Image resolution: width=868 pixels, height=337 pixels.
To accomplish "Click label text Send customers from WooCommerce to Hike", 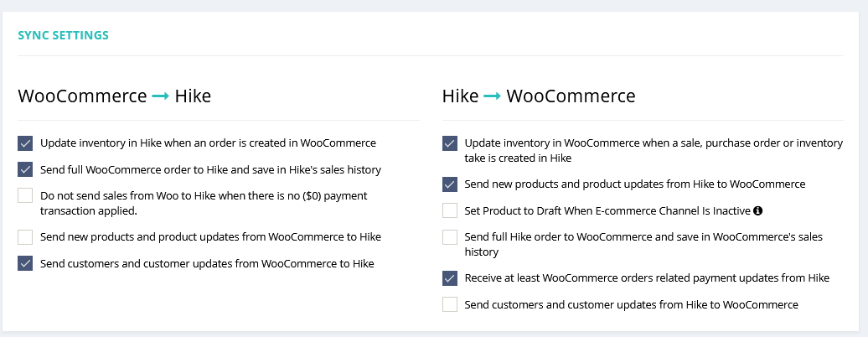I will point(207,264).
